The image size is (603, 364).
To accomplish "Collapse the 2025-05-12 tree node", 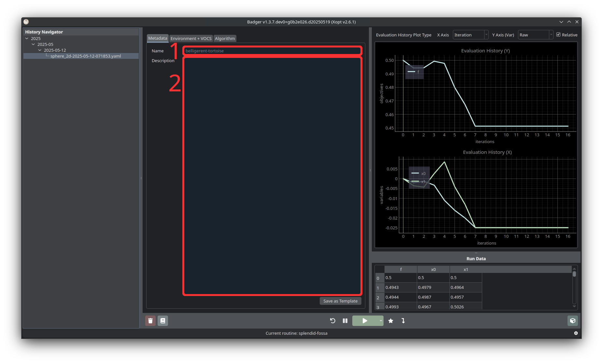I will click(x=40, y=50).
